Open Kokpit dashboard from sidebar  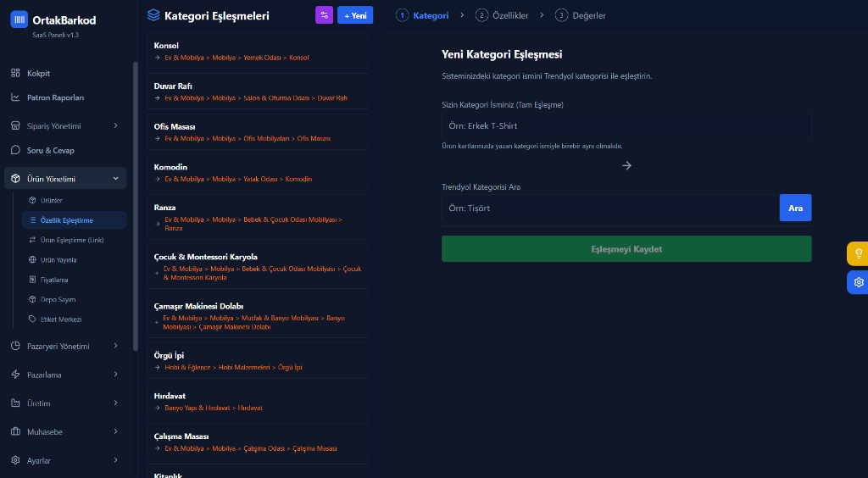click(38, 74)
